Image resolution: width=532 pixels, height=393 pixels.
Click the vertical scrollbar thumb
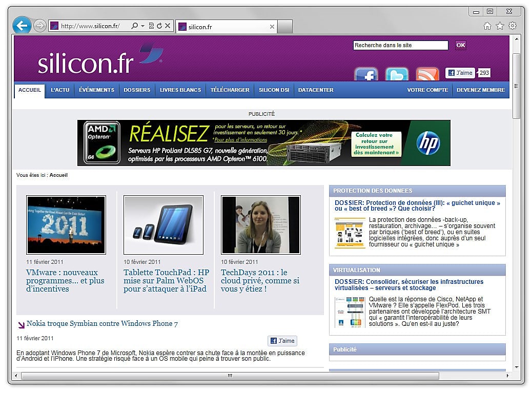[517, 86]
